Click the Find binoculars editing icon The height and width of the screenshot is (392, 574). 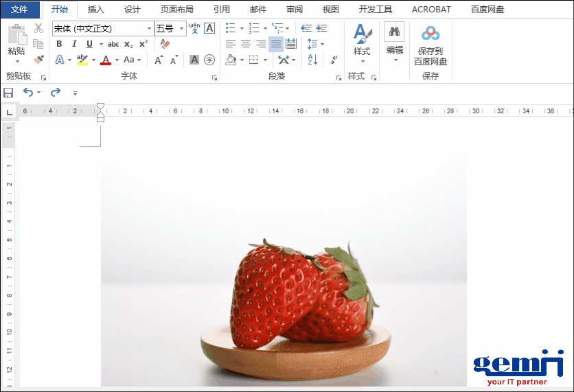tap(394, 32)
